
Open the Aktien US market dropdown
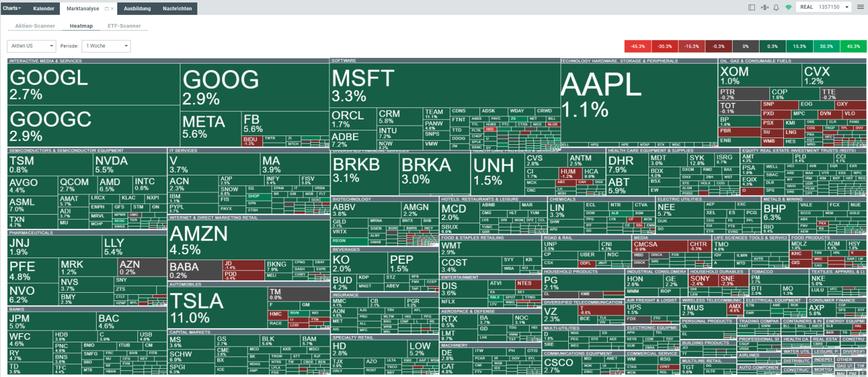(32, 46)
